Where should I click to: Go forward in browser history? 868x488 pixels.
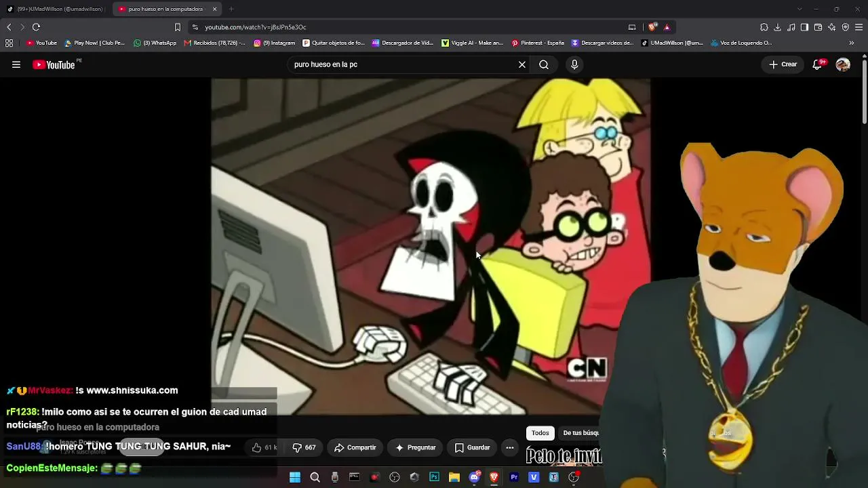pos(22,27)
